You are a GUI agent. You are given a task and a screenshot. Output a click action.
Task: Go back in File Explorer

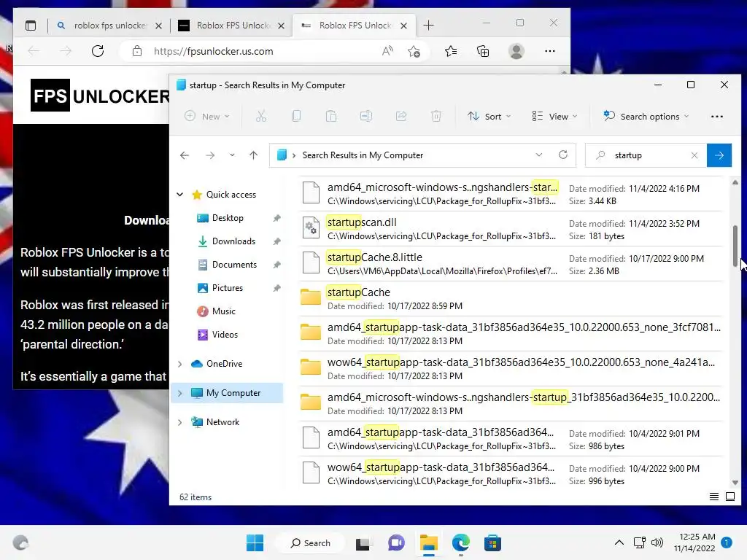(x=185, y=155)
